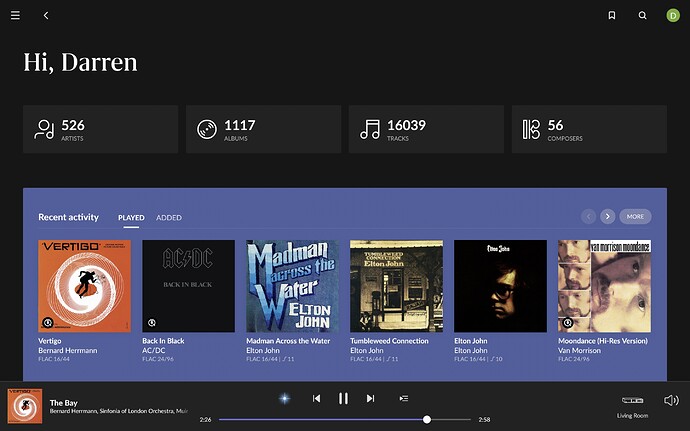
Task: Click the signal path star icon
Action: [x=285, y=398]
